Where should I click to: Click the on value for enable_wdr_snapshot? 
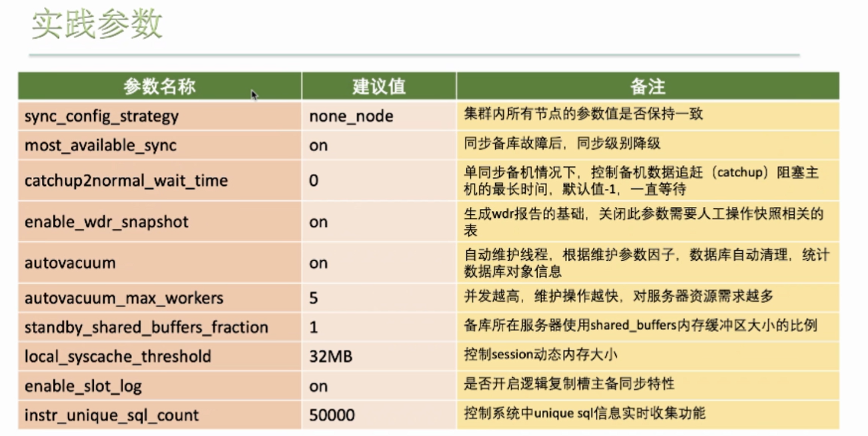[379, 222]
